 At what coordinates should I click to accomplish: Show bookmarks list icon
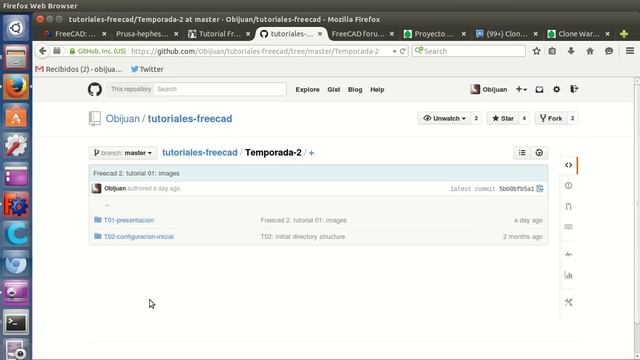tap(552, 51)
